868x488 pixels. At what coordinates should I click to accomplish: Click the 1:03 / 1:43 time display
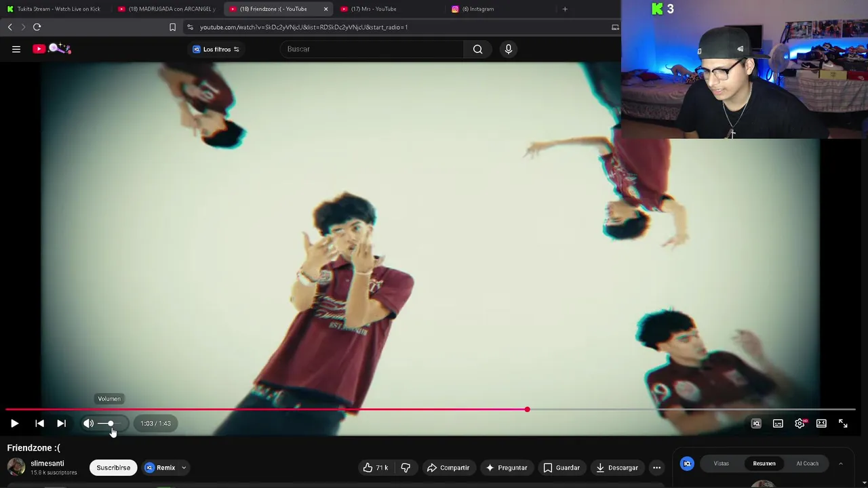pyautogui.click(x=155, y=424)
